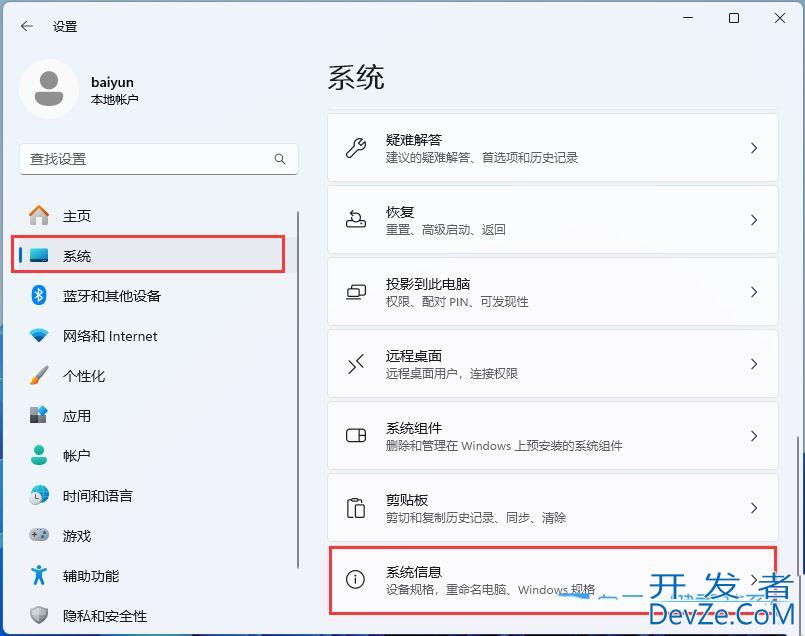Click the 投影到此电脑 projection icon
The height and width of the screenshot is (636, 805).
[356, 292]
